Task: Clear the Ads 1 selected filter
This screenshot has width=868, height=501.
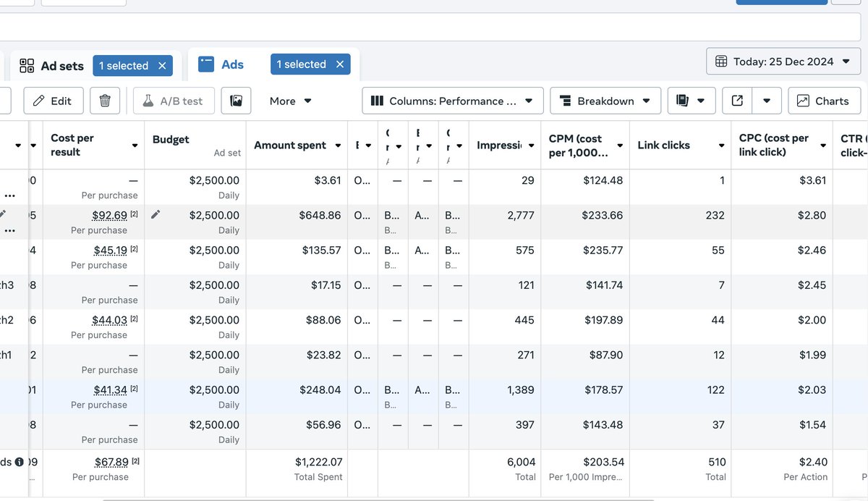Action: coord(340,64)
